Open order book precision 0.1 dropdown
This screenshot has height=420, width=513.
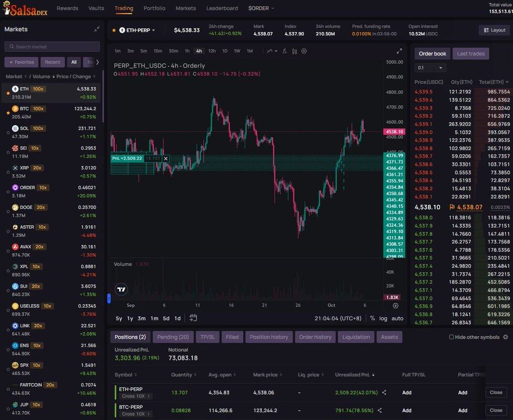click(x=430, y=68)
